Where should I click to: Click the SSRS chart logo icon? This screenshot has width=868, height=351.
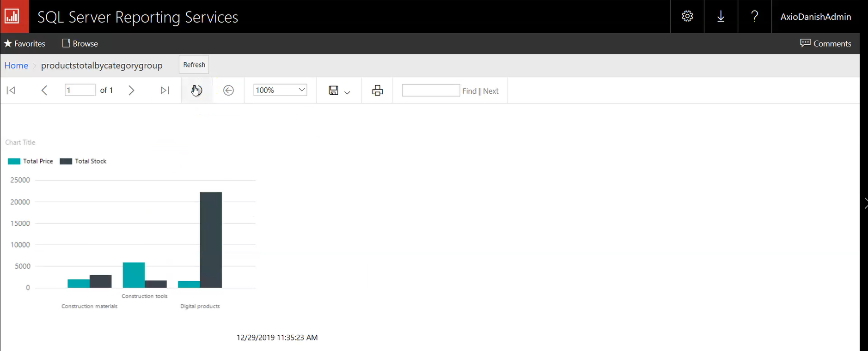click(12, 17)
